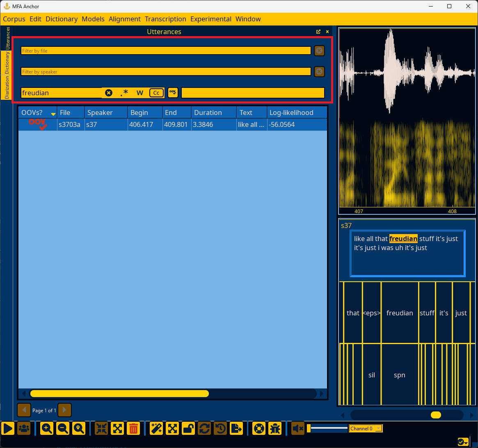Select the s3703a file cell
The image size is (478, 448).
71,124
